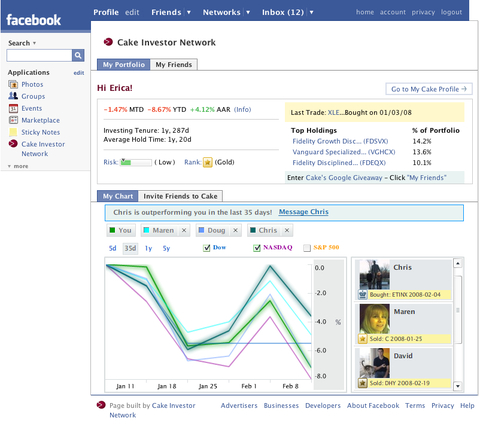
Task: Click friends list scroll up arrow
Action: [458, 263]
